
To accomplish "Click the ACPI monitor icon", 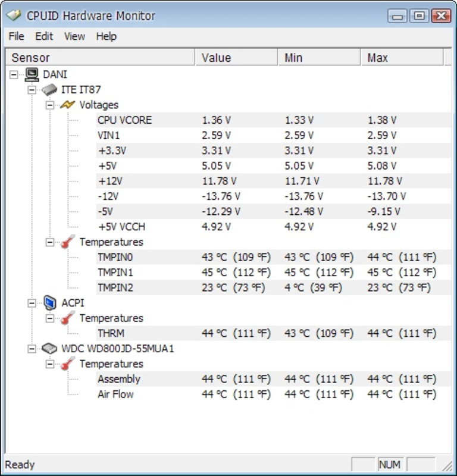I will tap(50, 303).
